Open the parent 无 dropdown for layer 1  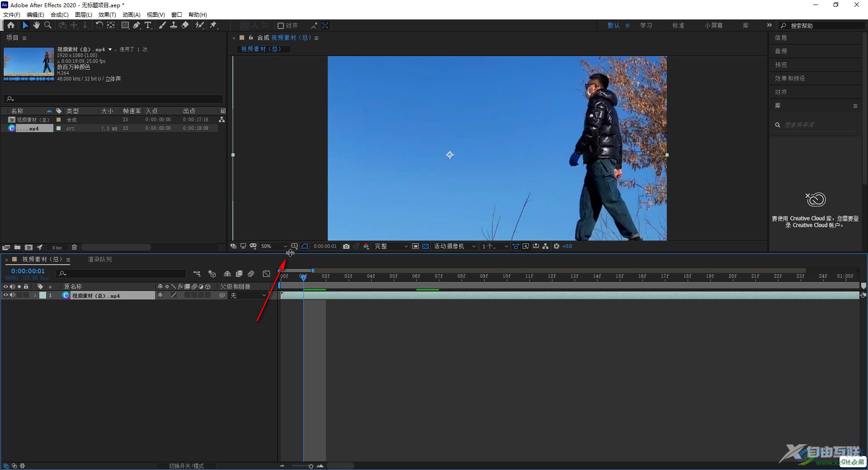[248, 295]
